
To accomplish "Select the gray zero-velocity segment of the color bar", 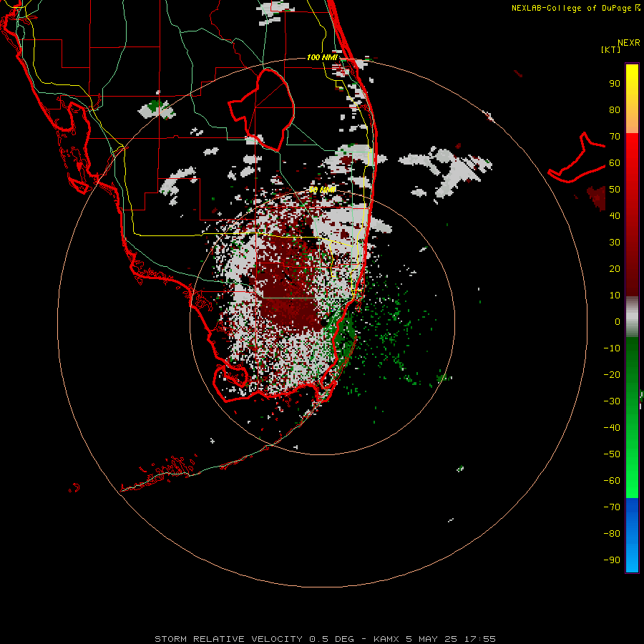I will tap(632, 316).
